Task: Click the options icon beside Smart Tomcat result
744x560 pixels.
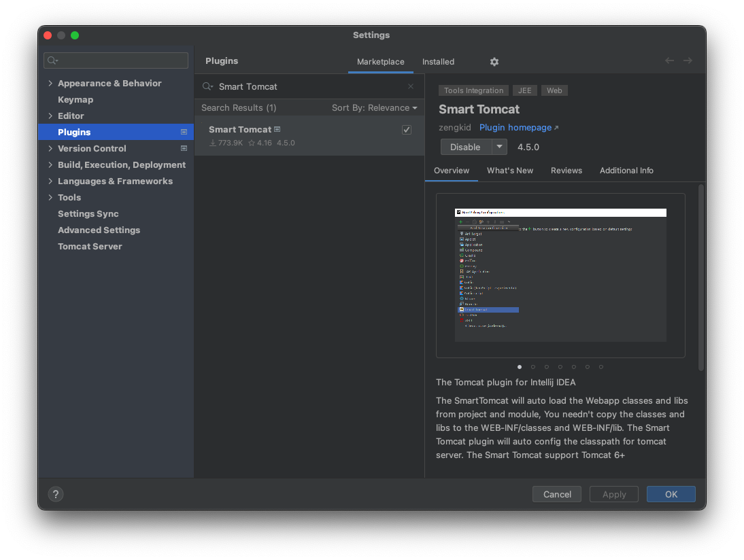Action: pos(276,128)
